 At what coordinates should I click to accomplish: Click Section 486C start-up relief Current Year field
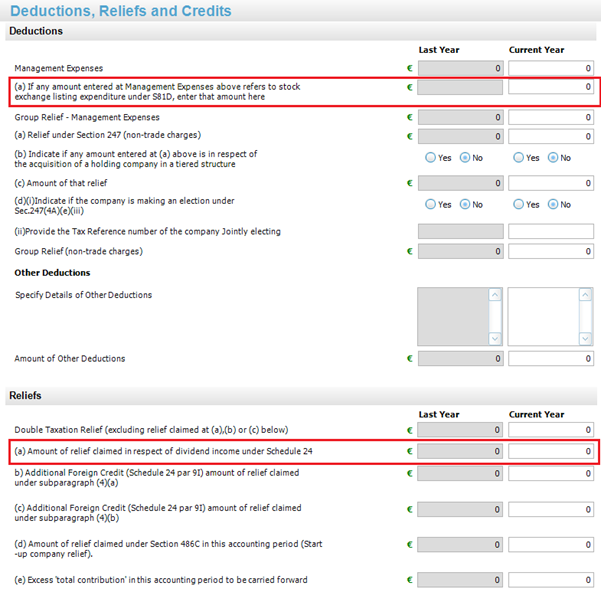pyautogui.click(x=551, y=545)
